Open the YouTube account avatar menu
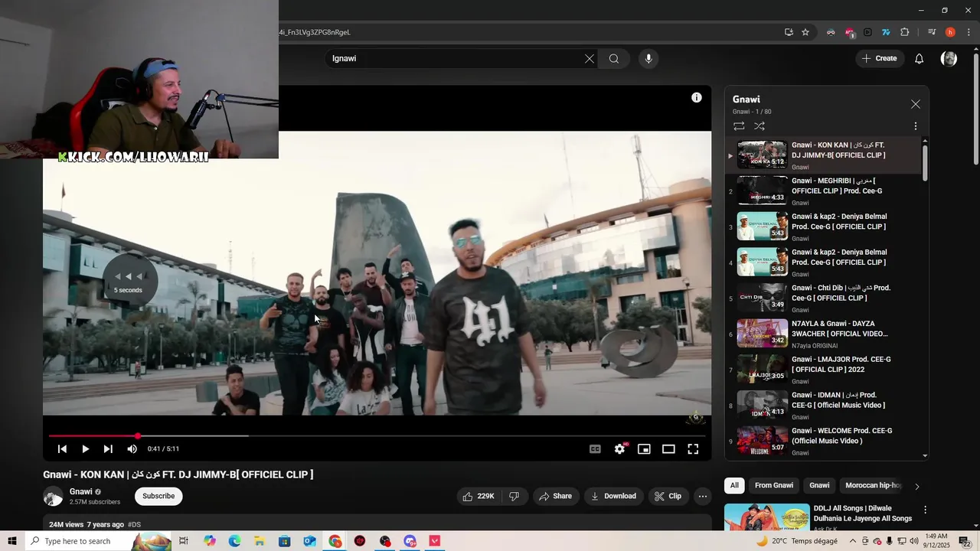 pyautogui.click(x=949, y=59)
